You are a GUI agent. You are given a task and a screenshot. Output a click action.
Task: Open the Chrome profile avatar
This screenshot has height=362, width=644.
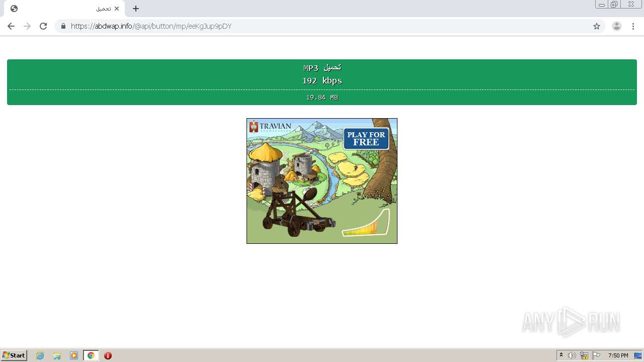tap(617, 26)
